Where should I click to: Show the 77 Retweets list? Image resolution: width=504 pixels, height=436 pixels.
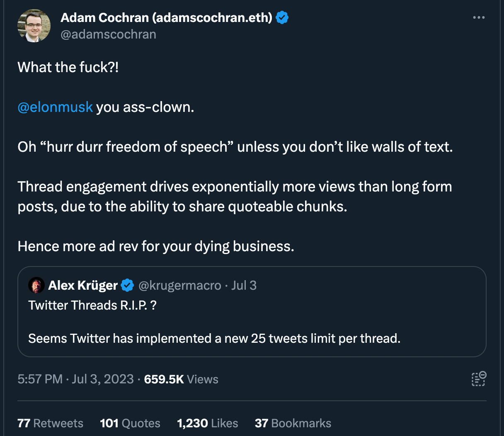point(50,423)
